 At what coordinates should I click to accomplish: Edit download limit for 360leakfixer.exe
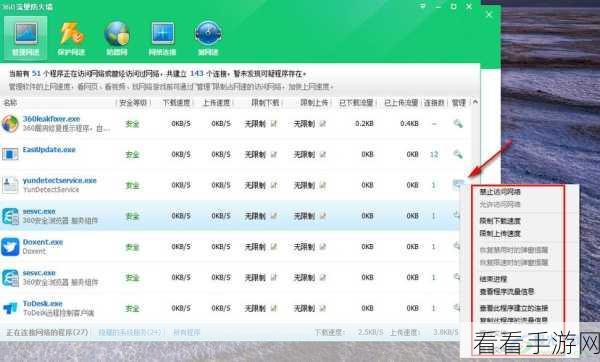coord(274,124)
